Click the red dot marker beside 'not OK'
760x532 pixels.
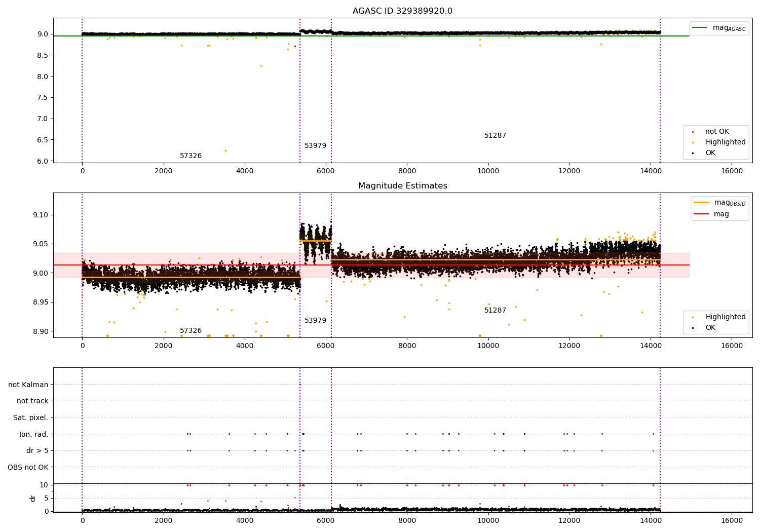693,132
